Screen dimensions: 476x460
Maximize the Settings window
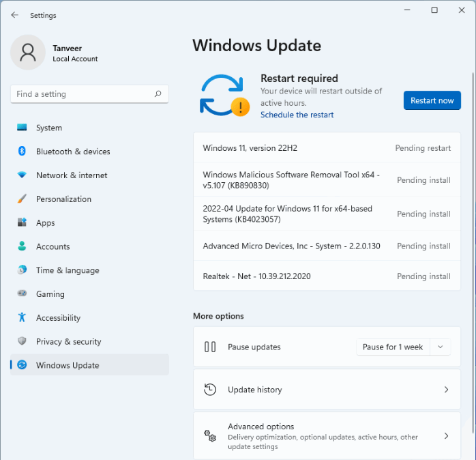coord(434,10)
